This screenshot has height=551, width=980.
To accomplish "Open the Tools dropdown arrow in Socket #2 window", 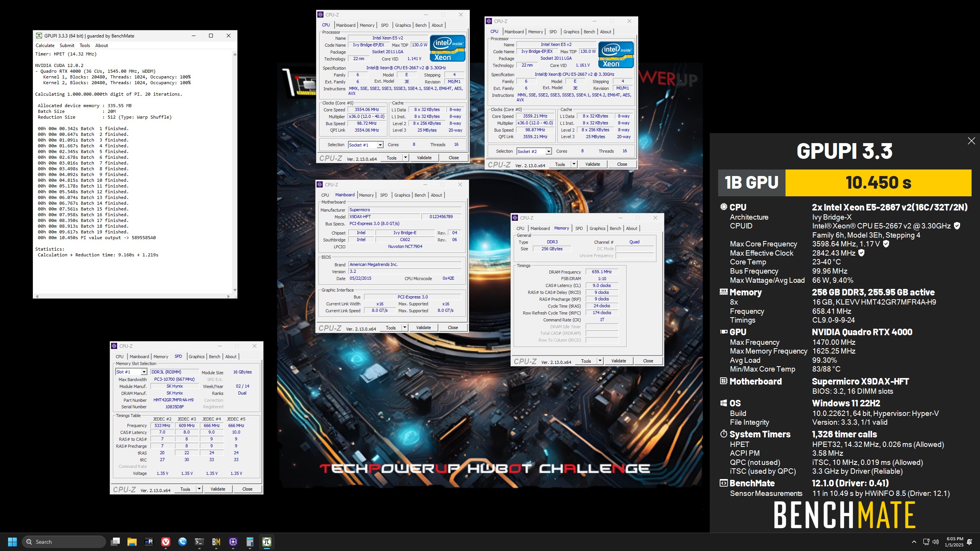I will 574,164.
